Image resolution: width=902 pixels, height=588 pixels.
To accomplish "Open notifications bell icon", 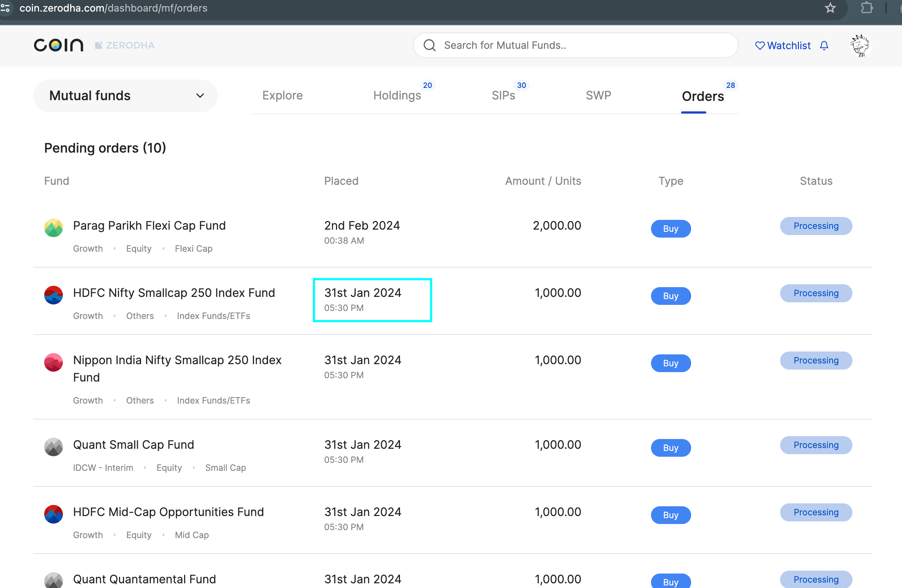I will (824, 46).
